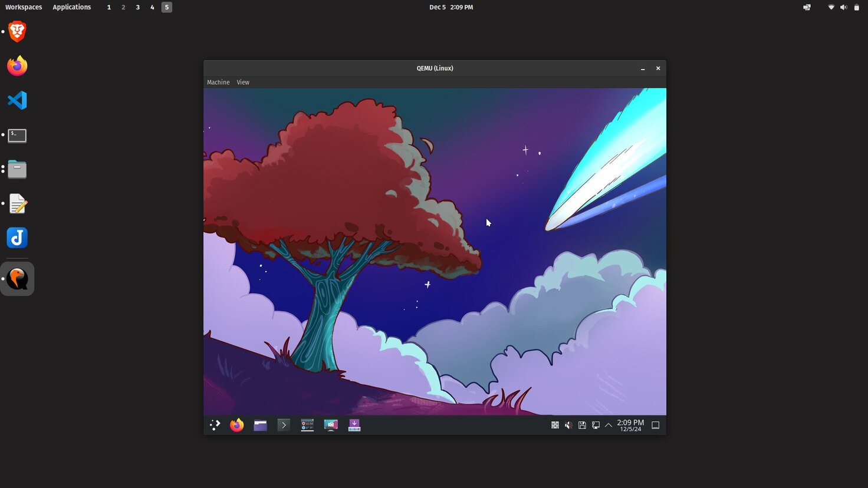Image resolution: width=868 pixels, height=488 pixels.
Task: Click the Show Desktop button in guest panel
Action: [x=655, y=425]
